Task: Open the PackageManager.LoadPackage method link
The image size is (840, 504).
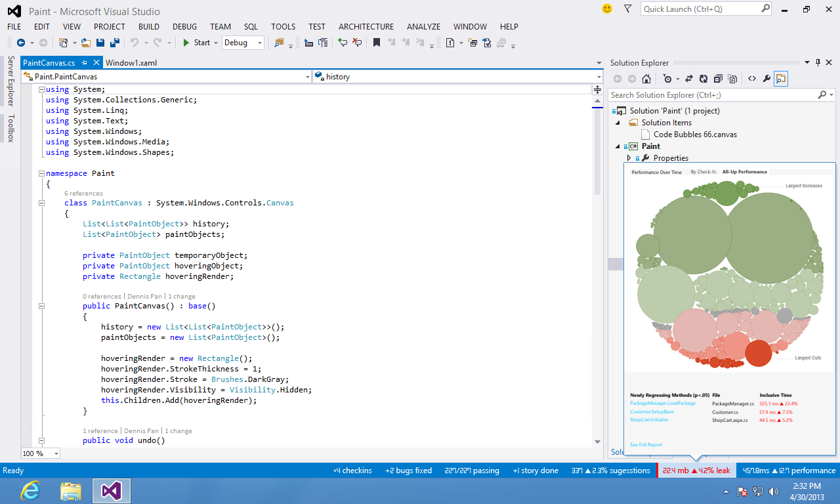Action: [x=662, y=404]
